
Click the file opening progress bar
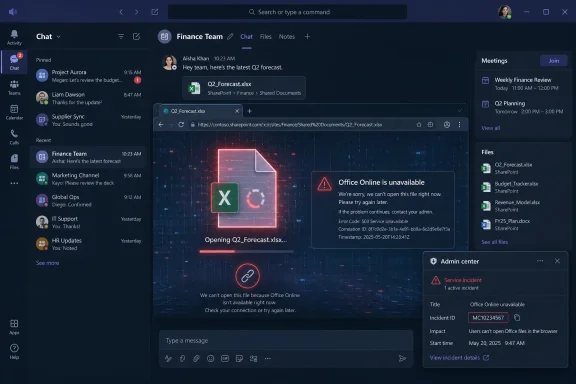click(x=246, y=251)
